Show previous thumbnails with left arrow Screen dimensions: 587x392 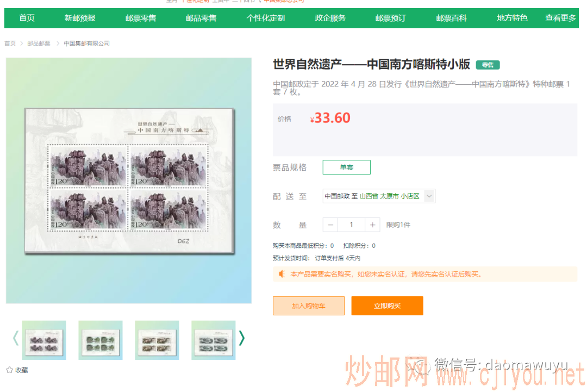[x=15, y=339]
